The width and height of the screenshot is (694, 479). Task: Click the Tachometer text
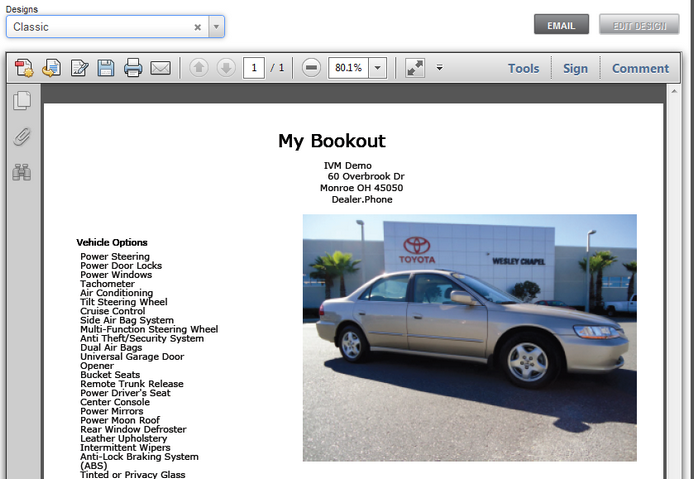pos(108,284)
